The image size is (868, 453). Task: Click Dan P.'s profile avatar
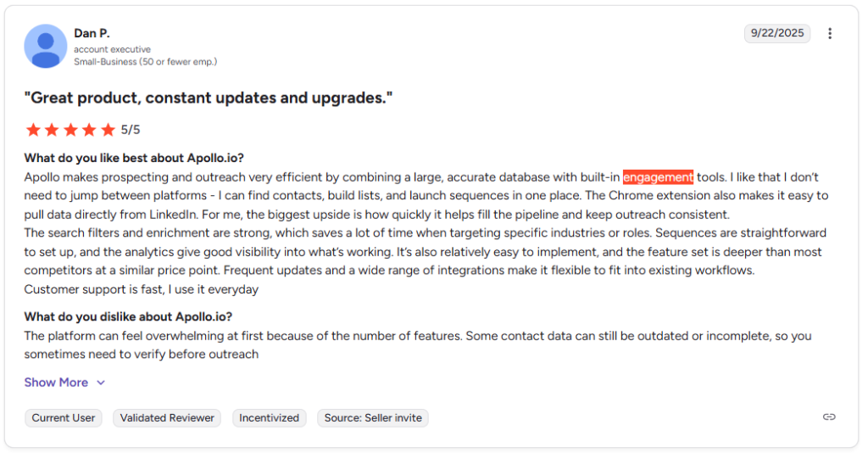pyautogui.click(x=46, y=46)
